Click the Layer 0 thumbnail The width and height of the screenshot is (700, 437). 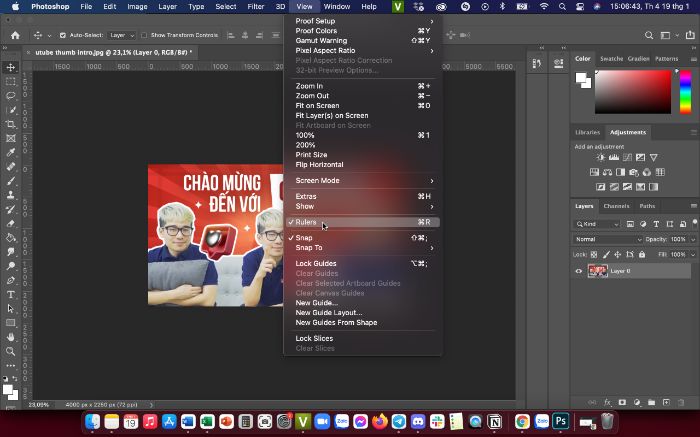tap(597, 271)
